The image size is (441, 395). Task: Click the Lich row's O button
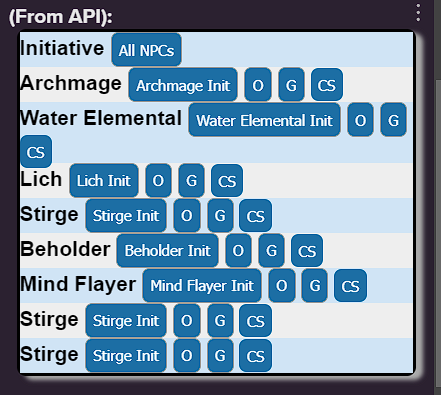point(158,180)
